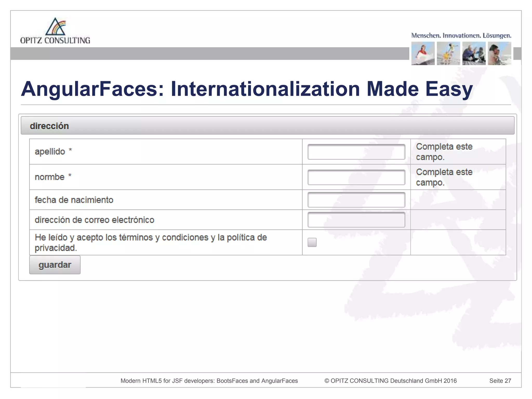Viewport: 532px width, 399px height.
Task: Click the third header photo of a group
Action: 474,54
